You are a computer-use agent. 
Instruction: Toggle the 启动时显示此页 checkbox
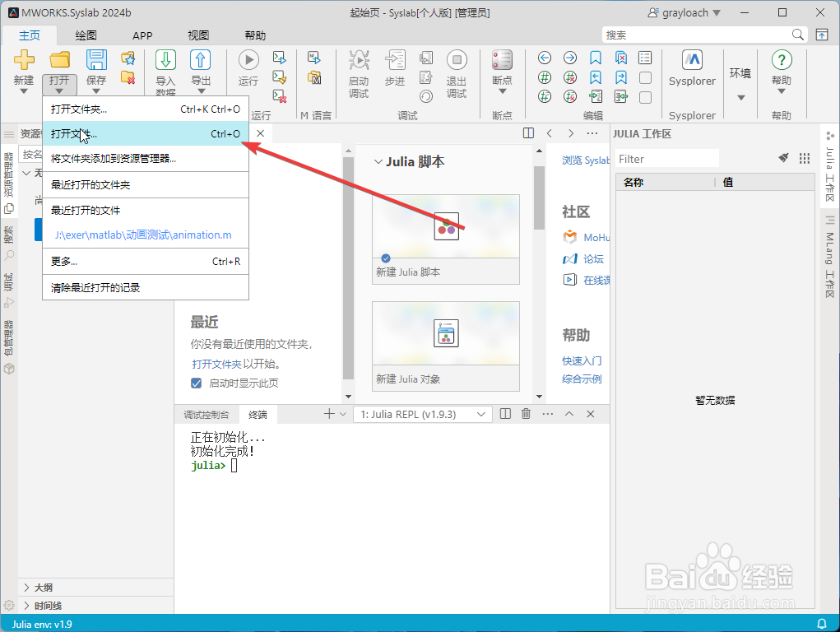pos(196,382)
